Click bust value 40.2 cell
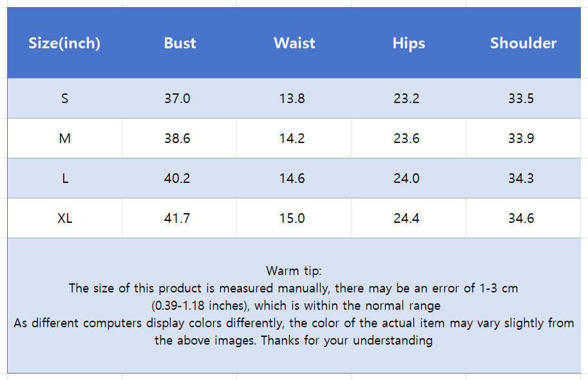 click(177, 178)
